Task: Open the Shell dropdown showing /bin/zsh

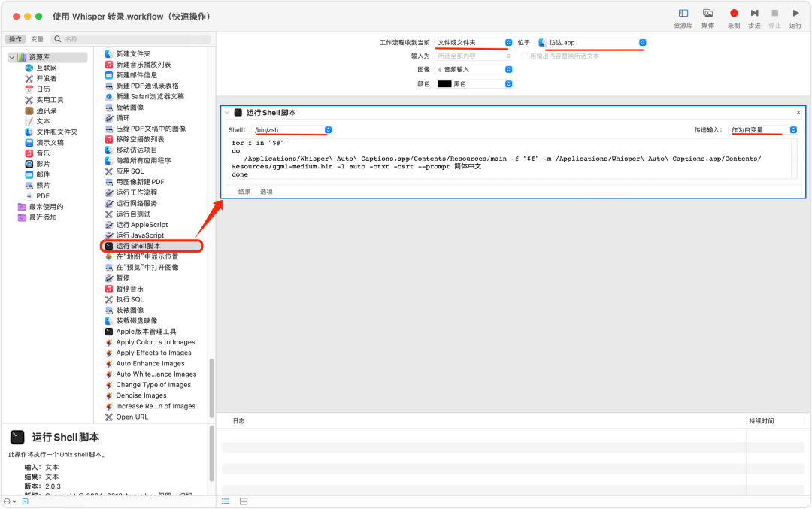Action: coord(292,130)
